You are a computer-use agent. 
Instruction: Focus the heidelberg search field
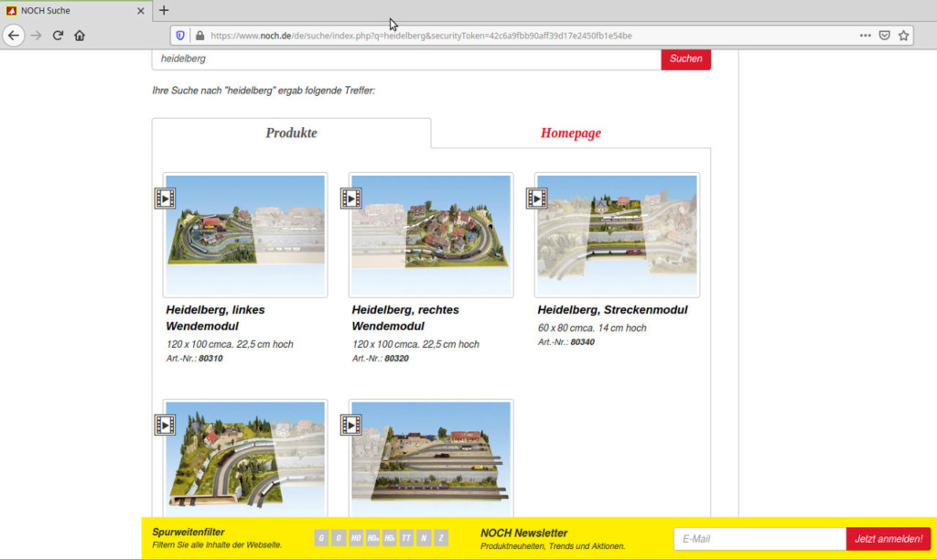[407, 59]
